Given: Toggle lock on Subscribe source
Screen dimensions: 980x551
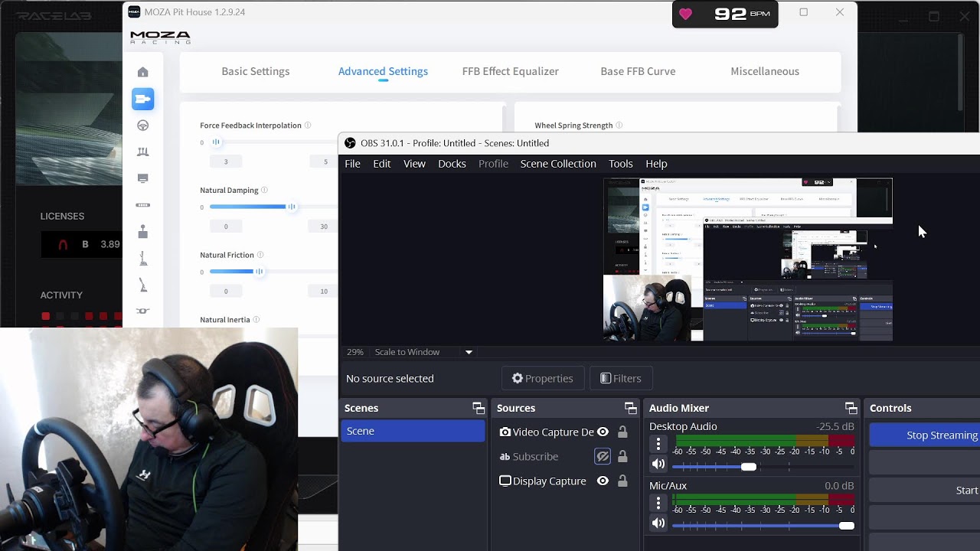Looking at the screenshot, I should 622,457.
